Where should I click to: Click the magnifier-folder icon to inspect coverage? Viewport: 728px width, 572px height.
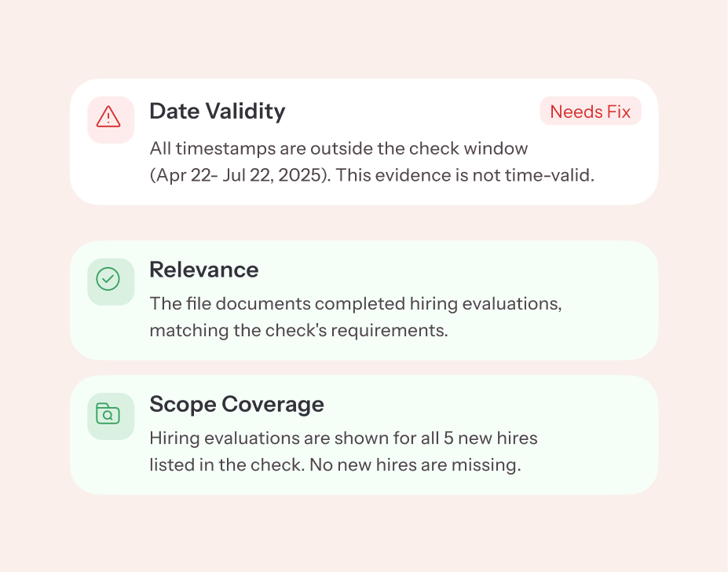click(x=110, y=416)
